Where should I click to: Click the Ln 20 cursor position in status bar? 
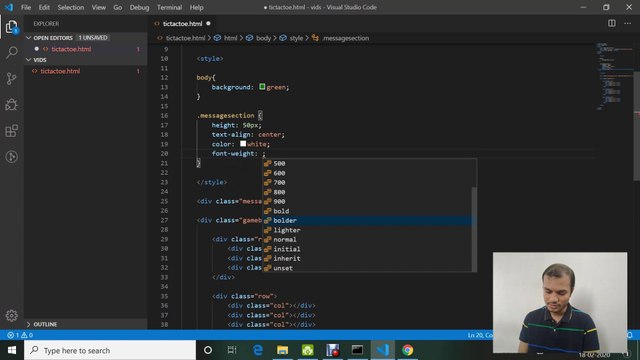coord(480,335)
